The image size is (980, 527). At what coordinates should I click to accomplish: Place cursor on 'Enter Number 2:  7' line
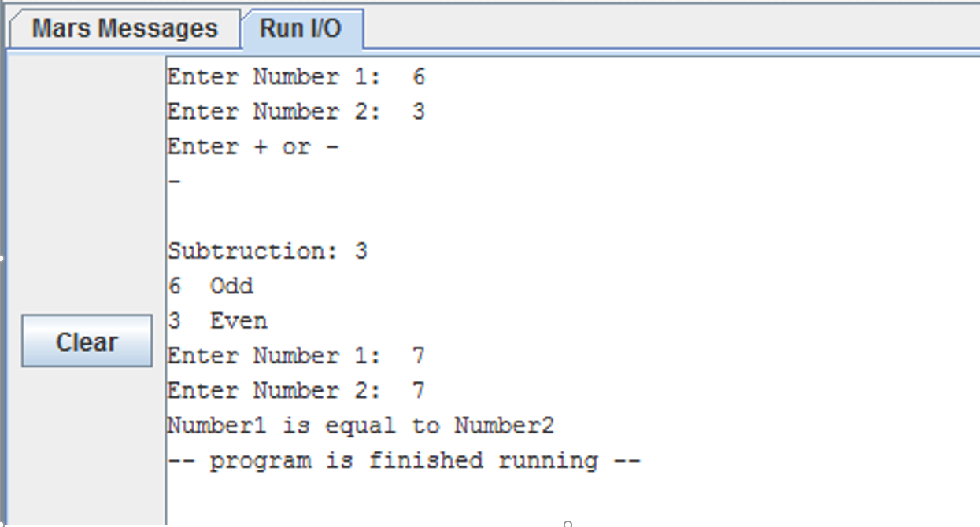[x=295, y=391]
